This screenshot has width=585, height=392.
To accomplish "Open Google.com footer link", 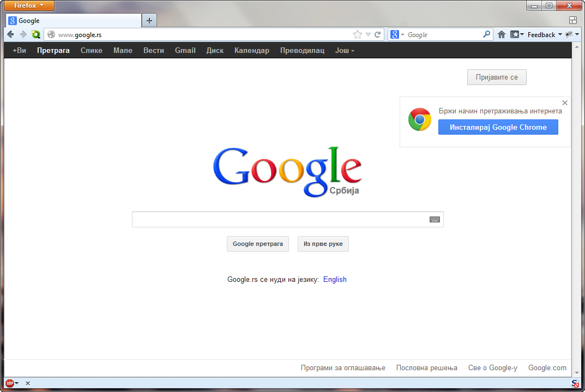I will point(547,368).
